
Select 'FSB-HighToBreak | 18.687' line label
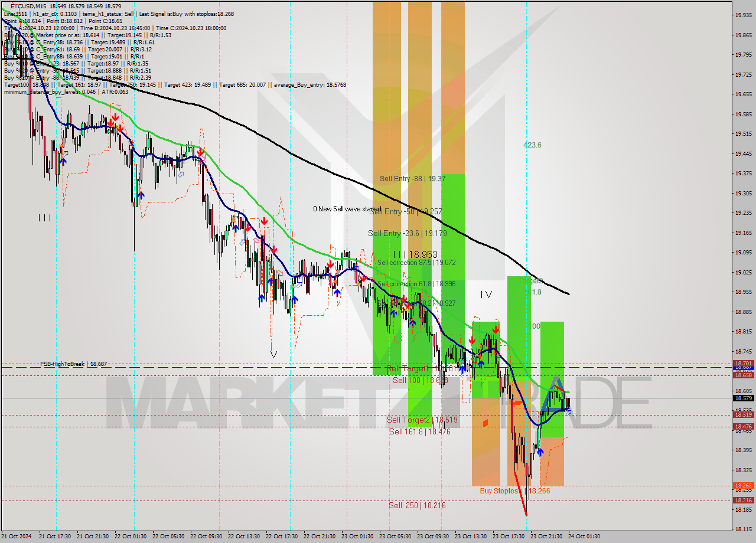coord(74,364)
